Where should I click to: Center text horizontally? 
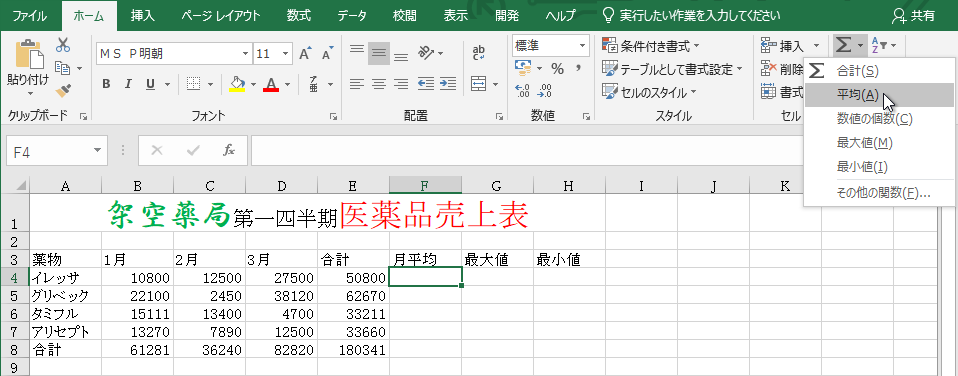pos(379,83)
